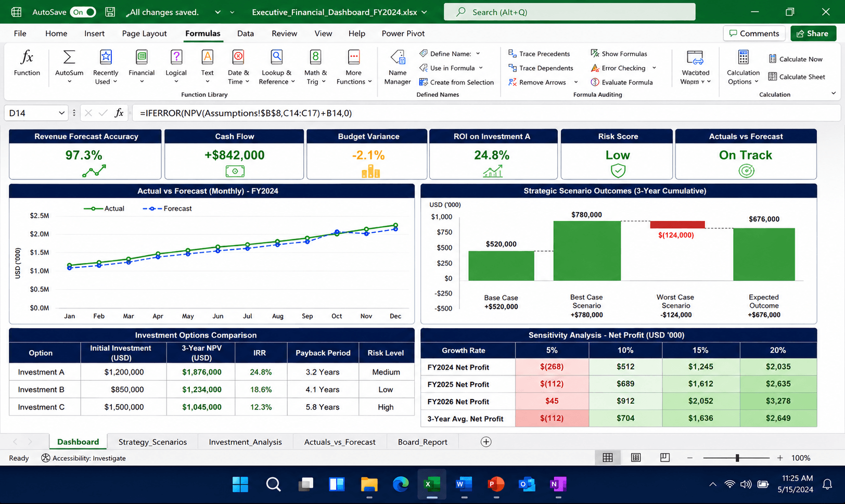The height and width of the screenshot is (504, 845).
Task: Switch to Page Layout view icon
Action: (636, 458)
